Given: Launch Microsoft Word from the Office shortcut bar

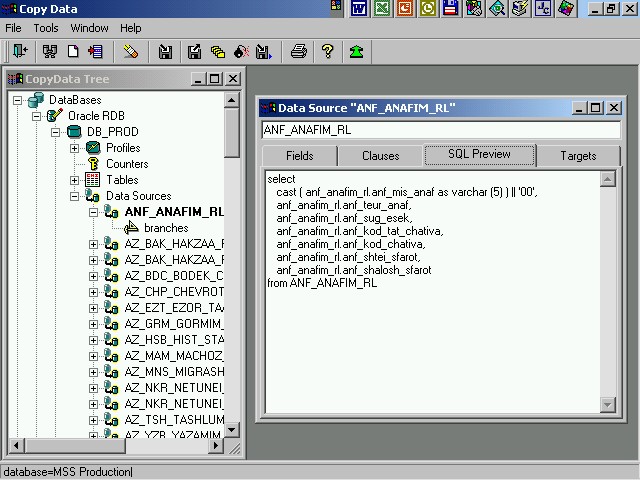Looking at the screenshot, I should 358,9.
